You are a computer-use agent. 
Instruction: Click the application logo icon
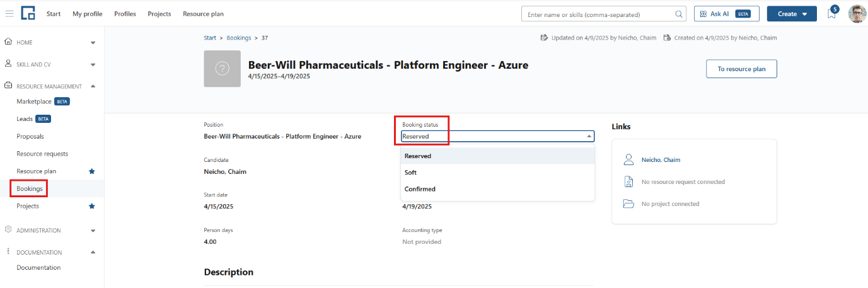coord(28,13)
